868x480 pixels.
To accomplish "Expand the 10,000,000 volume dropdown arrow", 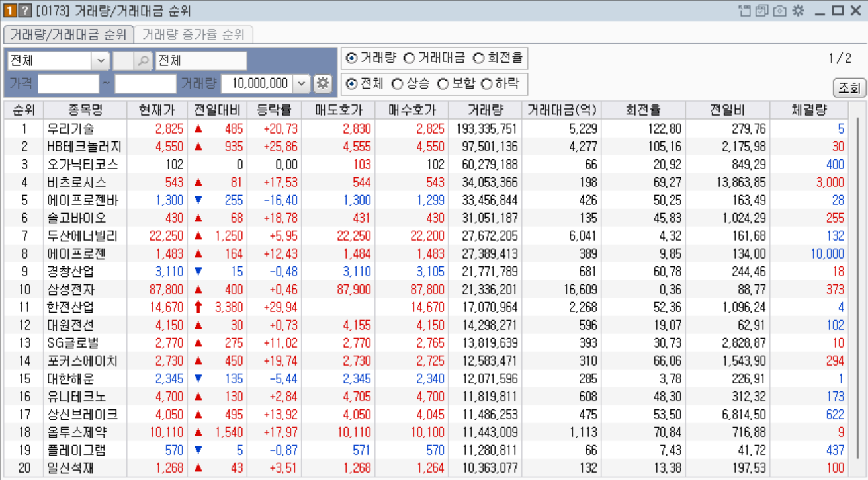I will pyautogui.click(x=301, y=83).
